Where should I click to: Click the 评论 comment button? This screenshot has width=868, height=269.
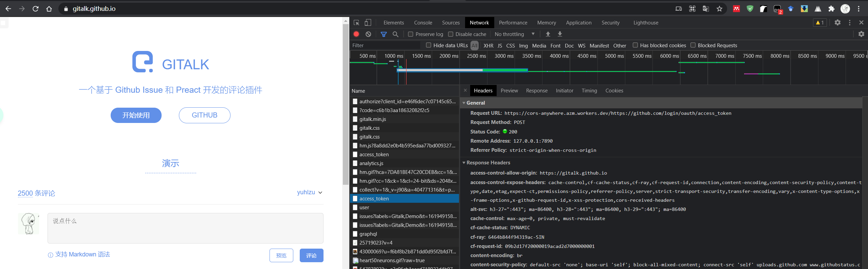tap(312, 255)
